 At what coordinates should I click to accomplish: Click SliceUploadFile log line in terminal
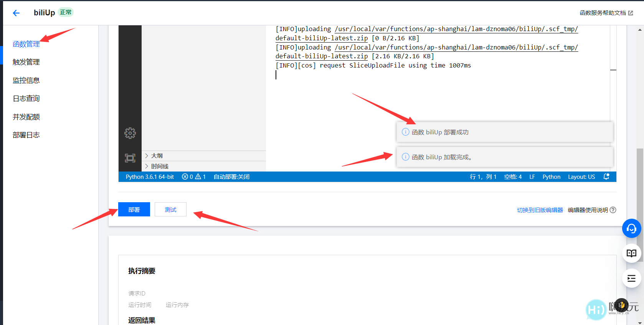tap(373, 66)
